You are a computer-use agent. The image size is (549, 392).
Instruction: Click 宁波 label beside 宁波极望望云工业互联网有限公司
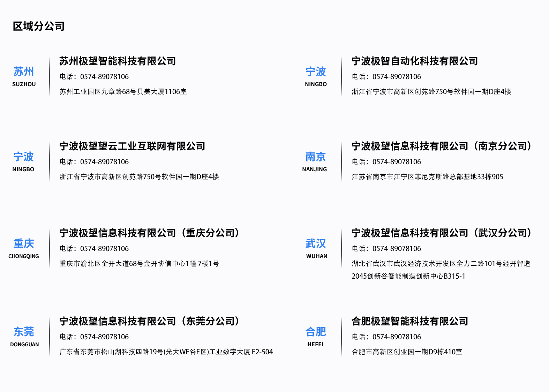[x=23, y=157]
